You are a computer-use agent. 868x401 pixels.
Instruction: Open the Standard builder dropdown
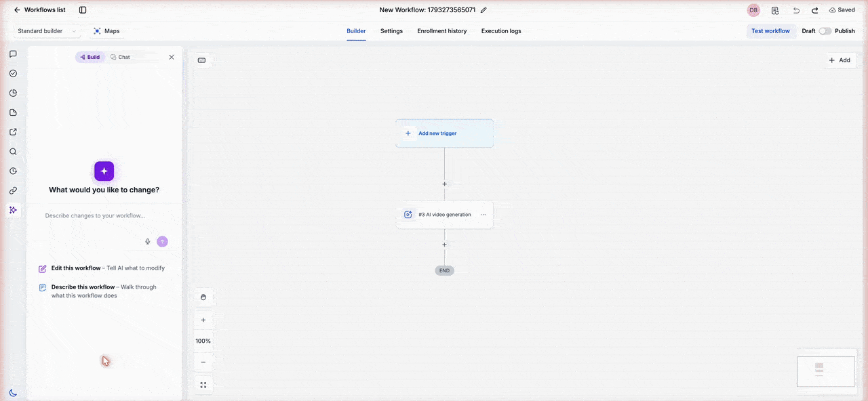point(47,31)
